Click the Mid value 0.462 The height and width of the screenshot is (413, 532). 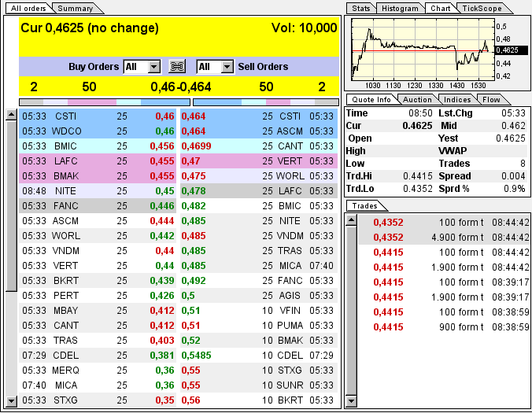[513, 126]
